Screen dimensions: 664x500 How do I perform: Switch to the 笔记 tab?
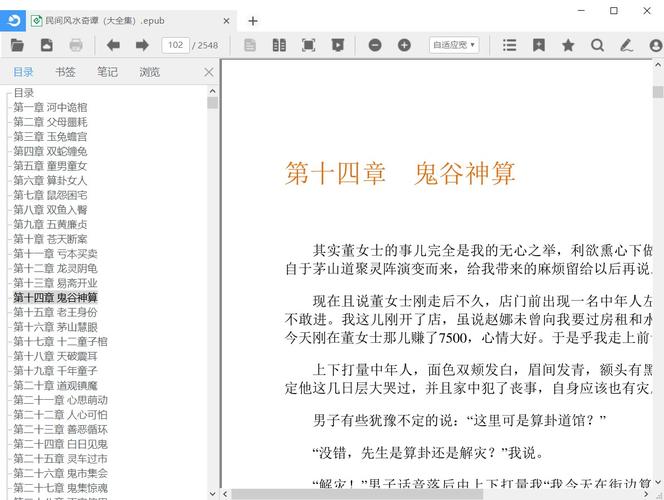click(x=107, y=72)
